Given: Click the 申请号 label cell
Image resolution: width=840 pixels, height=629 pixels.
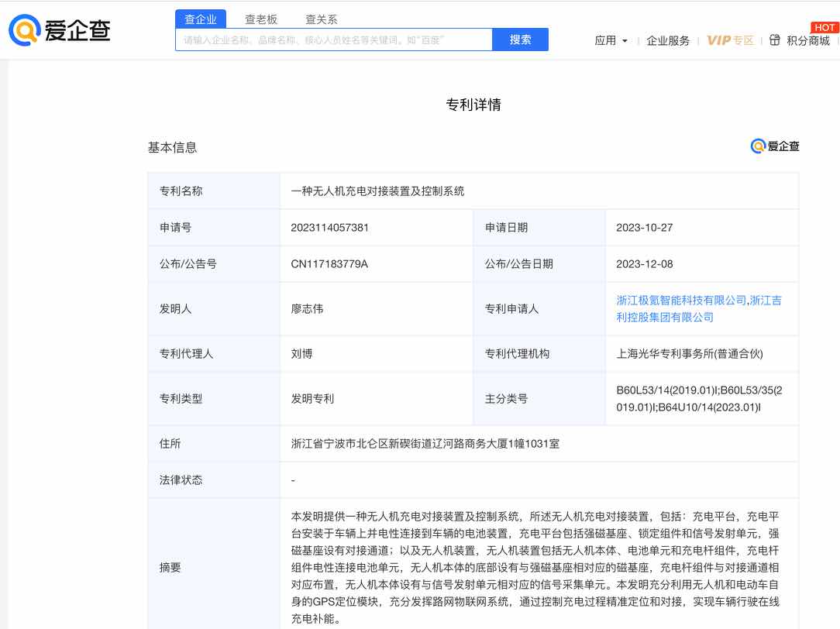Looking at the screenshot, I should click(x=214, y=228).
